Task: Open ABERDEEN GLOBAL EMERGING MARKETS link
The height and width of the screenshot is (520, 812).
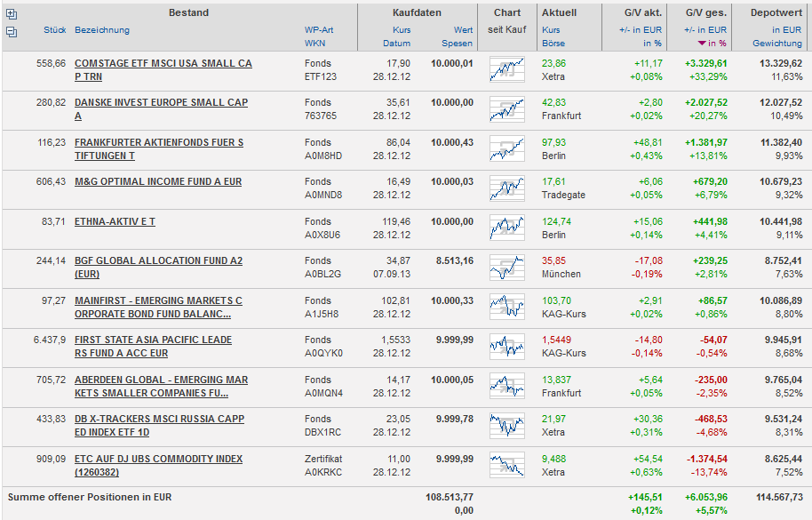Action: (161, 387)
